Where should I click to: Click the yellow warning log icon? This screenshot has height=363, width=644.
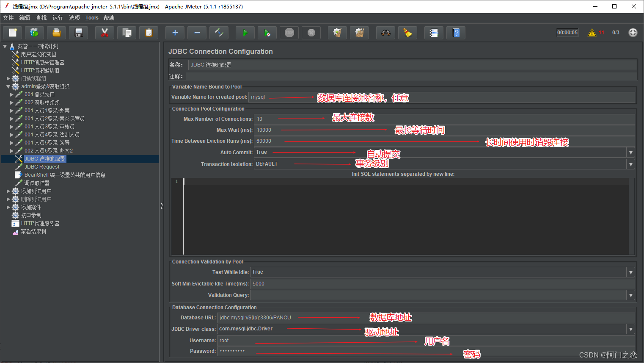(x=592, y=33)
